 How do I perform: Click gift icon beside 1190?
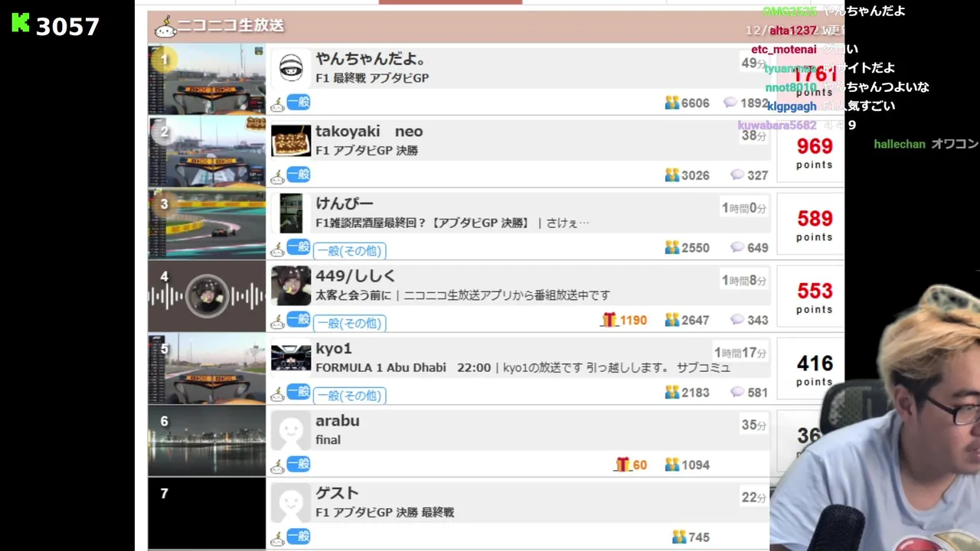(609, 320)
